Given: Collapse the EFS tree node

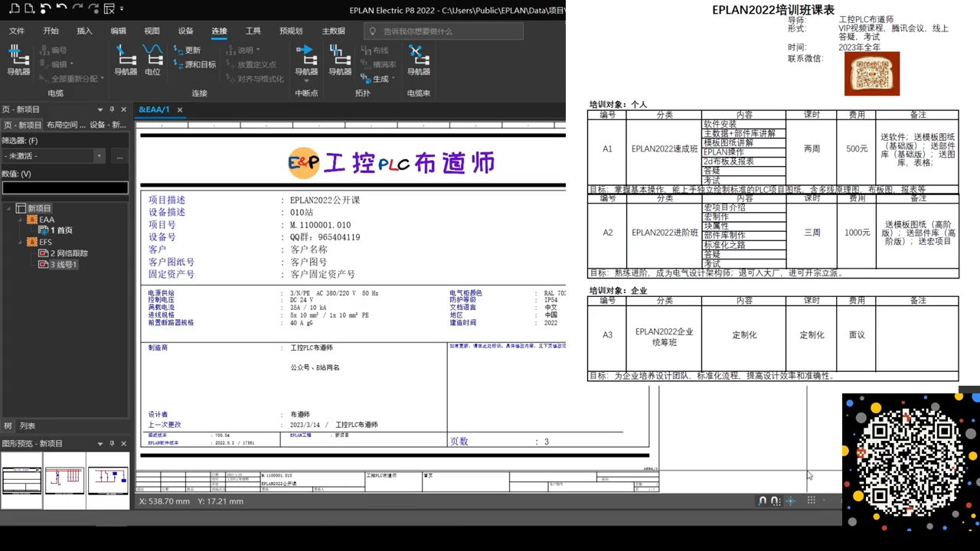Looking at the screenshot, I should coord(21,242).
